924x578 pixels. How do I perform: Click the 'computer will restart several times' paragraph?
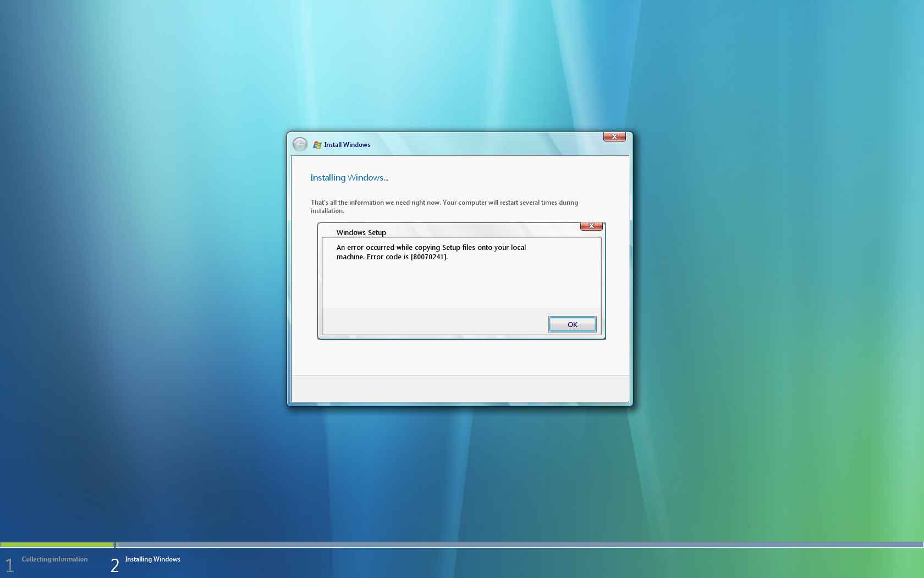coord(444,206)
